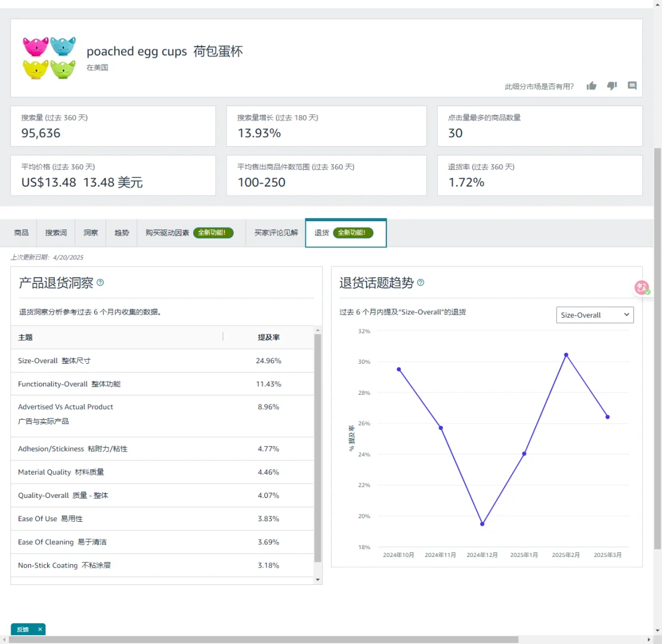Open the Size-Overall topic dropdown
Viewport: 662px width, 644px height.
click(x=595, y=315)
